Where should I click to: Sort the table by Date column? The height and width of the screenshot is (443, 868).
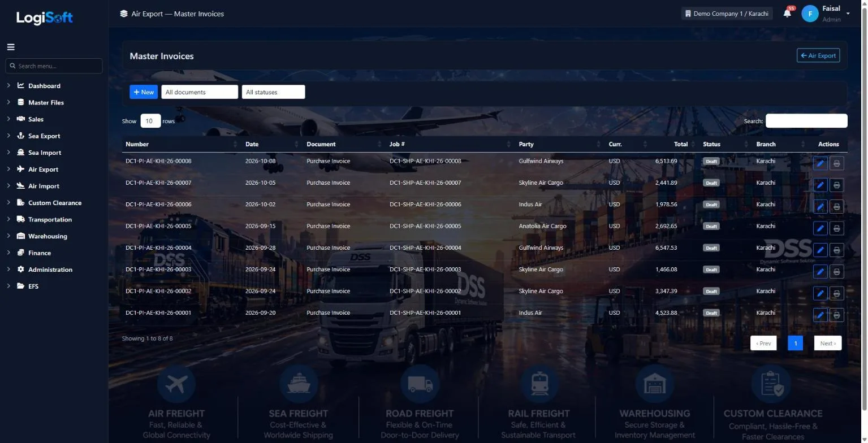[273, 144]
